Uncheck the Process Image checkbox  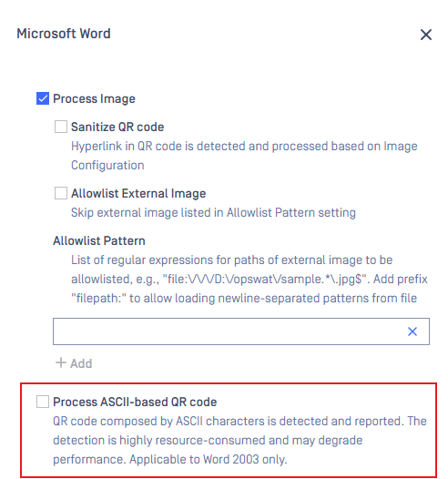[x=43, y=98]
